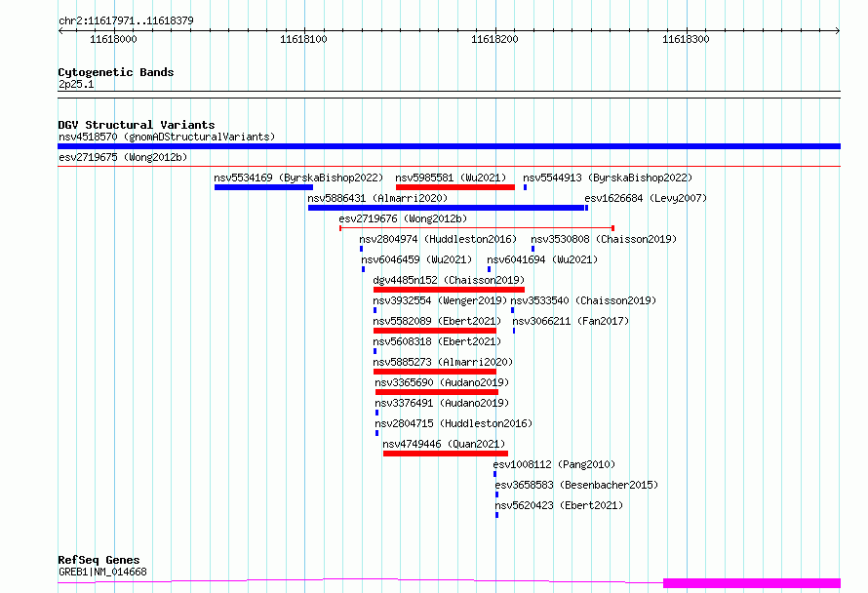Image resolution: width=868 pixels, height=593 pixels.
Task: Click the GREB1|NM_014668 gene label
Action: tap(102, 572)
